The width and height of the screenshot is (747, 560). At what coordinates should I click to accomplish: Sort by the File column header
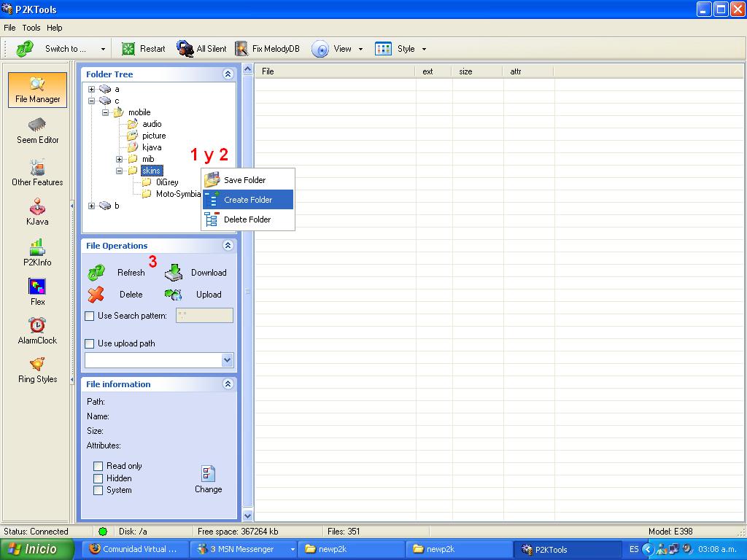pos(336,71)
